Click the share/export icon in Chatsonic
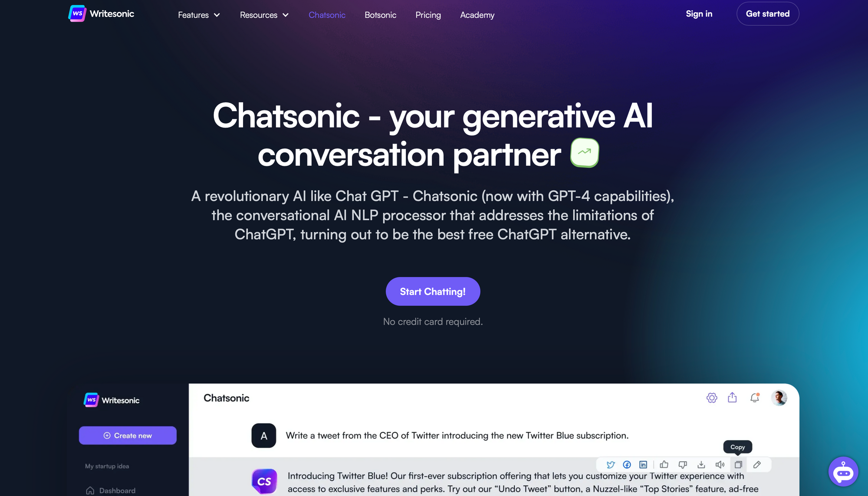 click(733, 397)
